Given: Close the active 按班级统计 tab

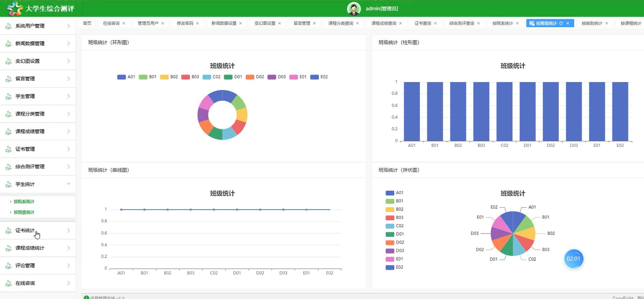Looking at the screenshot, I should (x=567, y=23).
